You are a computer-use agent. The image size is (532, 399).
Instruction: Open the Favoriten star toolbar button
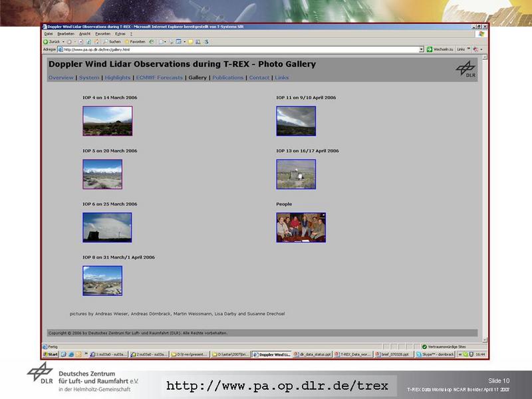(135, 42)
